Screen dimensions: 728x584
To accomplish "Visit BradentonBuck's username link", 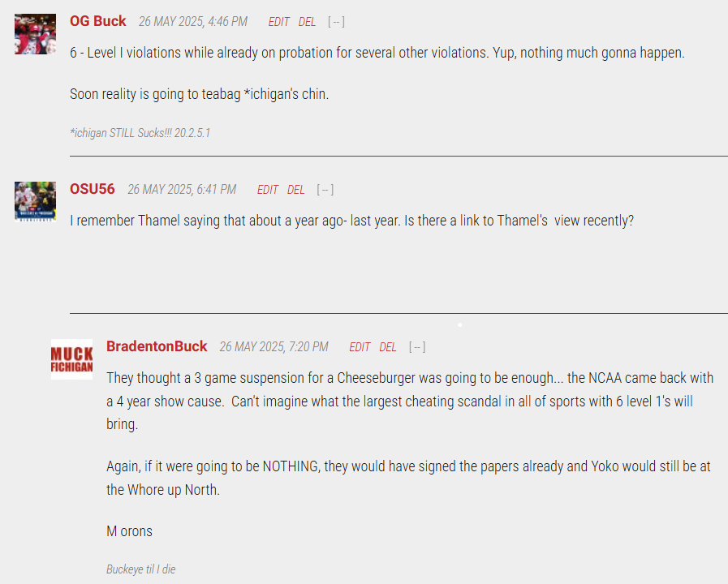I will tap(157, 346).
